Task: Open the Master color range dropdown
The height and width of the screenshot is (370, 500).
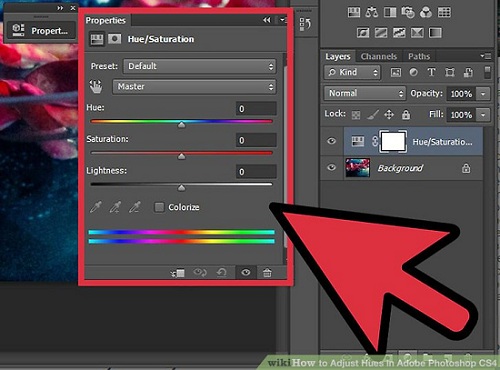Action: [194, 87]
